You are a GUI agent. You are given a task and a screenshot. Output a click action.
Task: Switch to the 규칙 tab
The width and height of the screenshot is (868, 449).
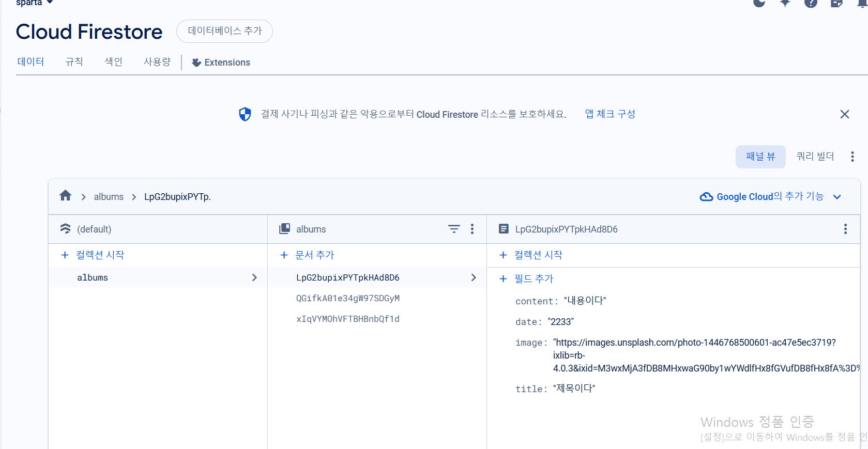(74, 62)
